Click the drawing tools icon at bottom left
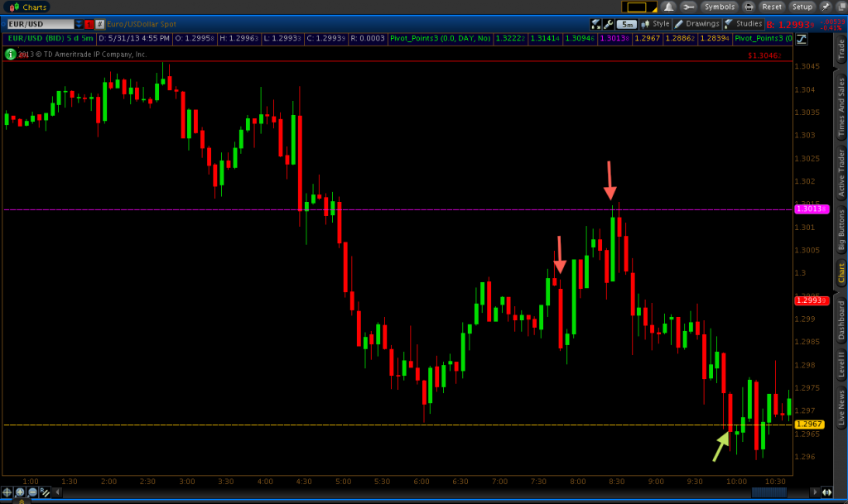This screenshot has height=504, width=848. (45, 492)
